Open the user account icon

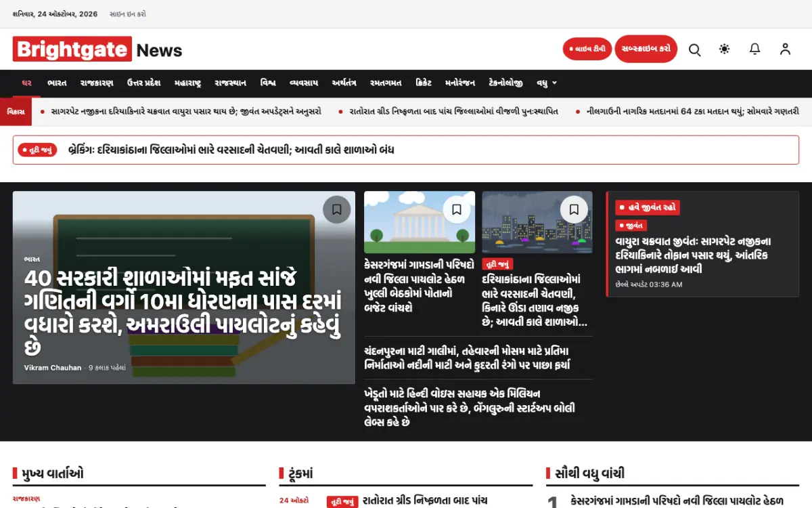[785, 49]
